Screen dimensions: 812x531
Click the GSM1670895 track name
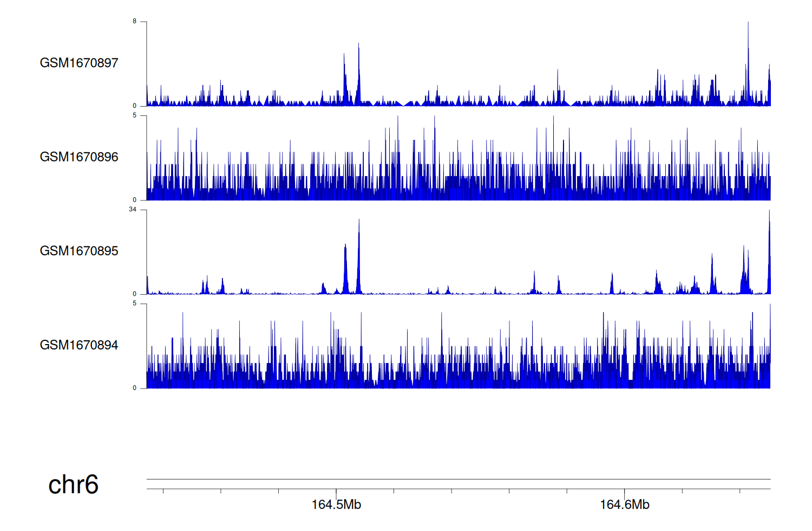[79, 251]
